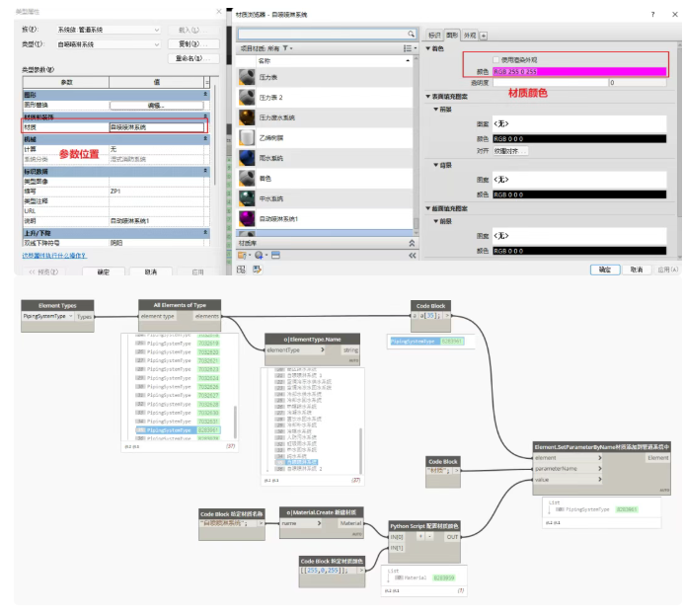Collapse the 截面填充图案 section
The height and width of the screenshot is (616, 684).
point(428,208)
